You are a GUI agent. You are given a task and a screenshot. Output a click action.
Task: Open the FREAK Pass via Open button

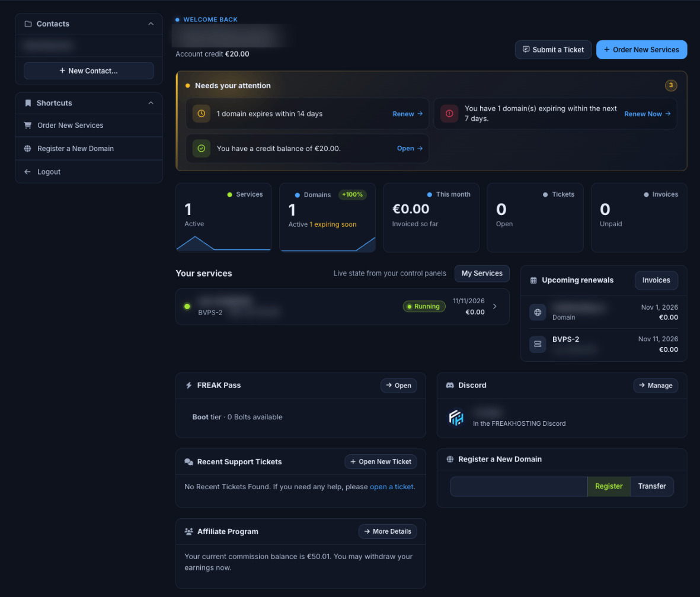click(399, 386)
